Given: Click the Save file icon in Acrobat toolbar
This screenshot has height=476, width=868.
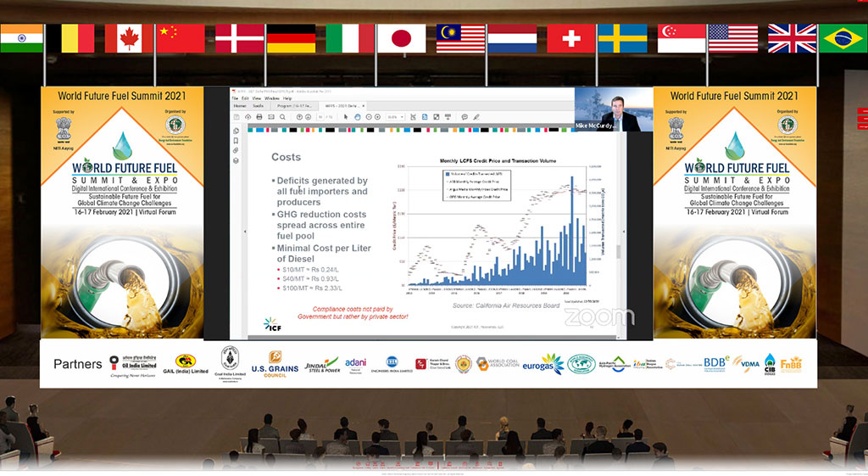Looking at the screenshot, I should (236, 117).
